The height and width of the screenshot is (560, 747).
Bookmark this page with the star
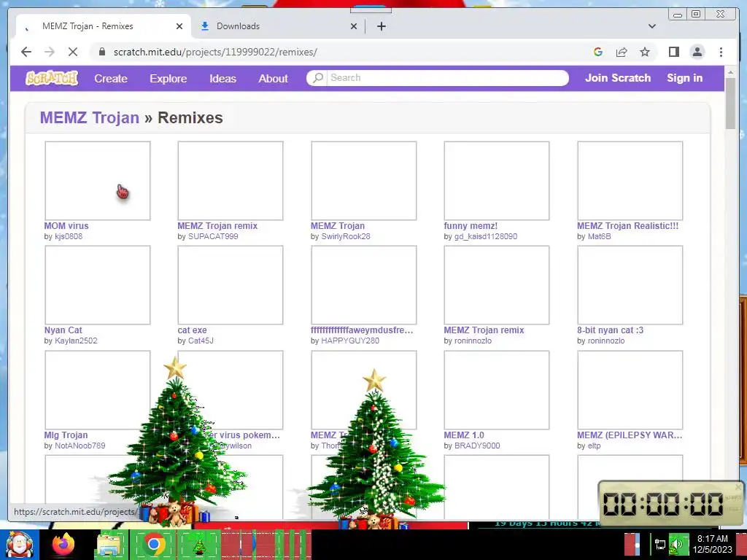pos(645,52)
